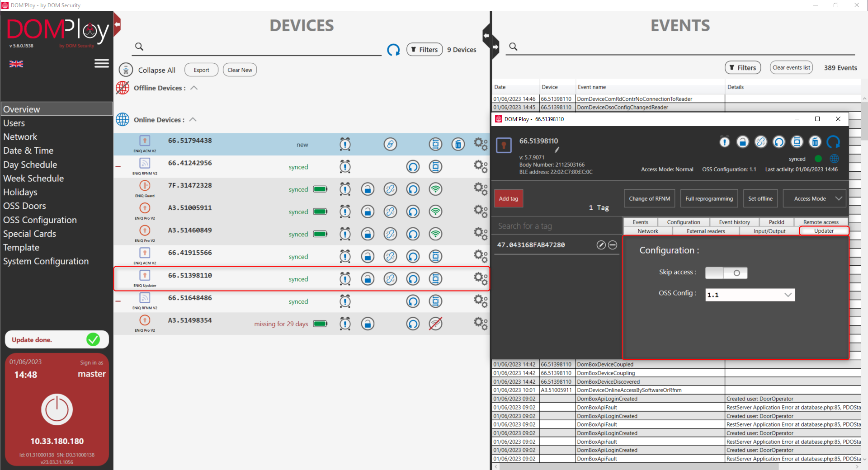The image size is (868, 470).
Task: Open Filters in the Events panel
Action: pos(742,67)
